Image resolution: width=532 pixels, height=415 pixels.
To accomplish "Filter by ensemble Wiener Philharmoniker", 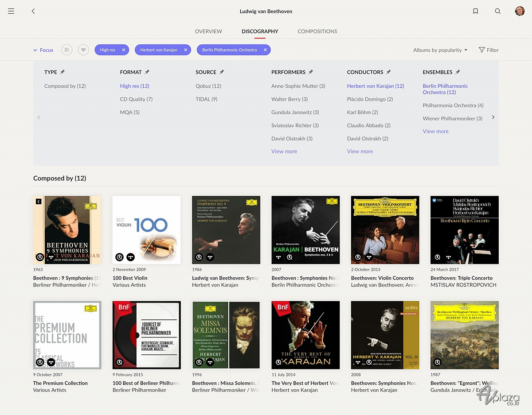I will (453, 119).
